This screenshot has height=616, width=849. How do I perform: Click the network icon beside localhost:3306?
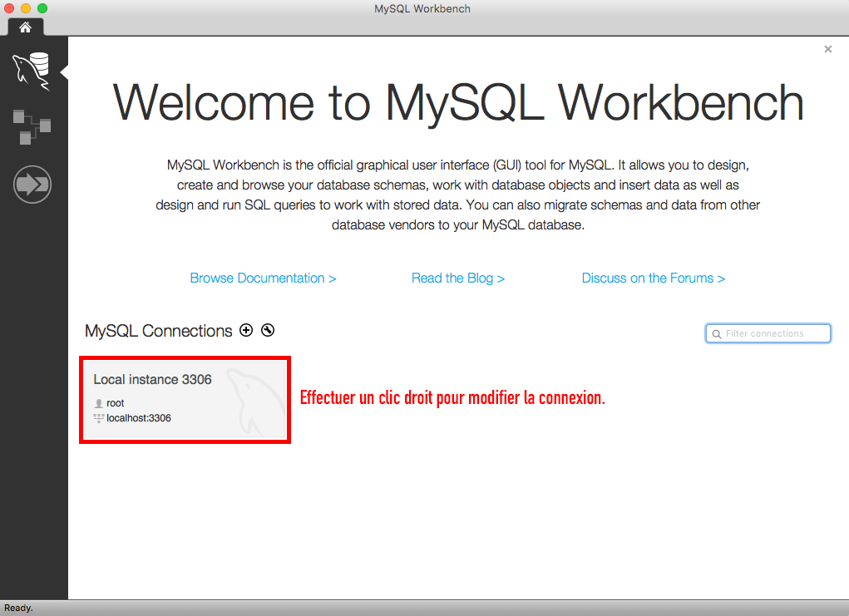pos(99,418)
